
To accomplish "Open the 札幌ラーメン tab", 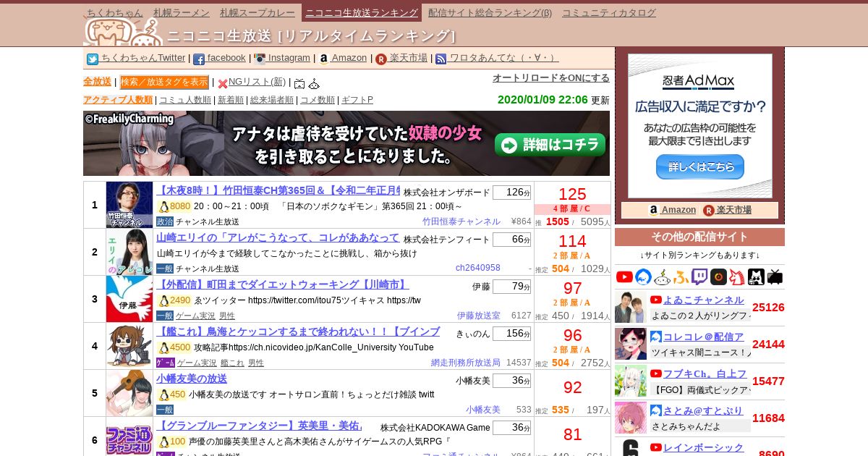I will point(182,12).
